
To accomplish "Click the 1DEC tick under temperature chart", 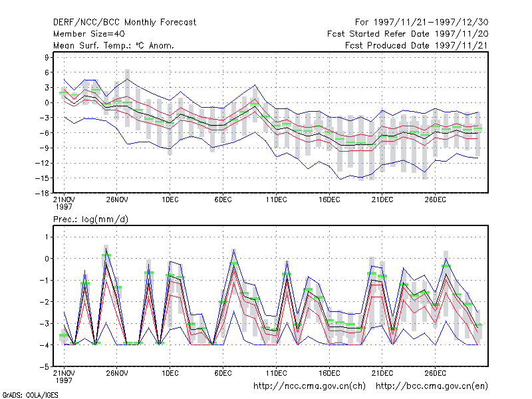I will pyautogui.click(x=170, y=200).
